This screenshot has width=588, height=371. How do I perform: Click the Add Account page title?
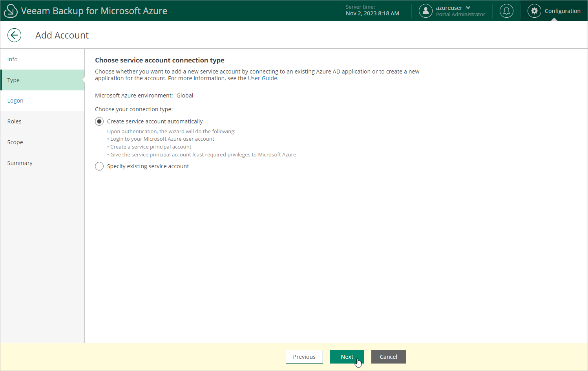62,35
